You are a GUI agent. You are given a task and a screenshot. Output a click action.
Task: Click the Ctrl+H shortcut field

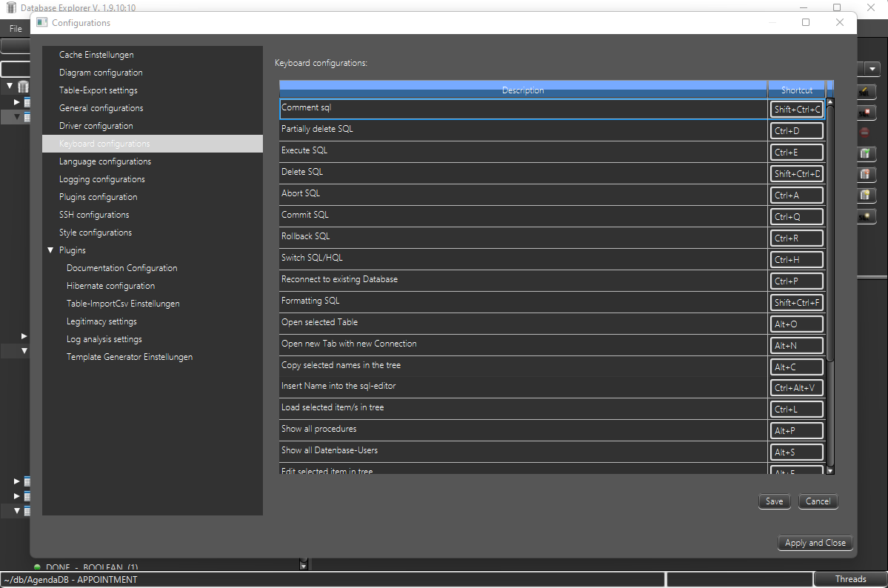(796, 260)
